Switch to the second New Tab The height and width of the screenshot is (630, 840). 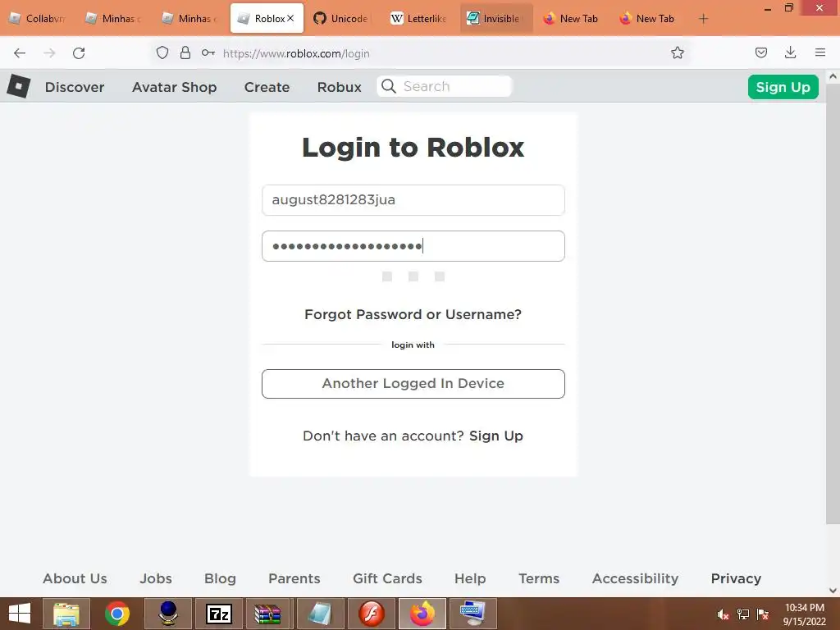648,18
